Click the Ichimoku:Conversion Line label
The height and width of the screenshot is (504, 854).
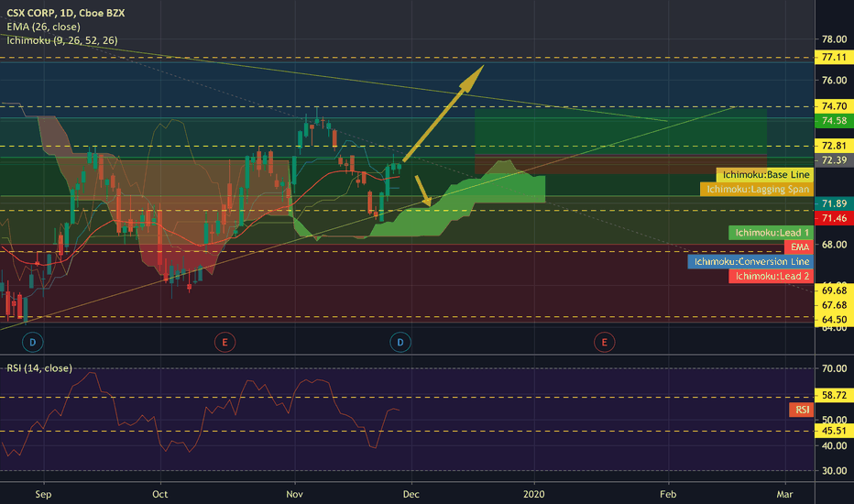click(751, 261)
